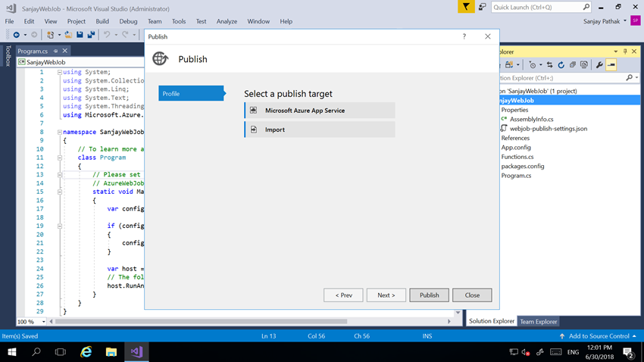Open the Tools menu
Viewport: 644px width, 362px height.
click(179, 21)
